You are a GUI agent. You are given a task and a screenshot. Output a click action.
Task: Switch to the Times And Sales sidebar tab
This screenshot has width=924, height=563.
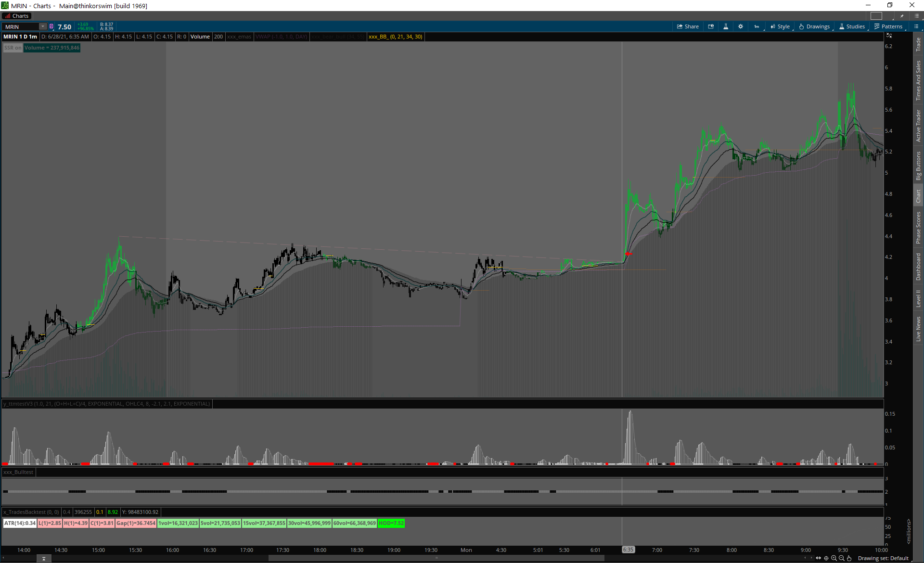(918, 80)
